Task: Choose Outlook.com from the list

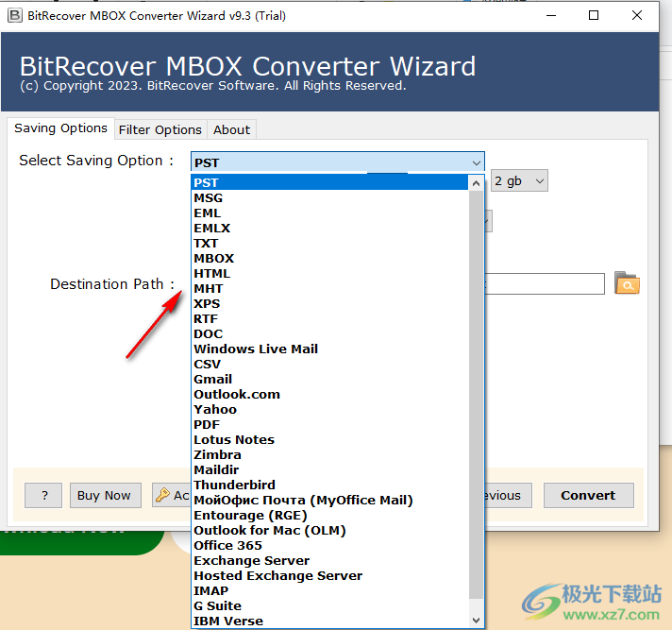Action: pos(329,394)
